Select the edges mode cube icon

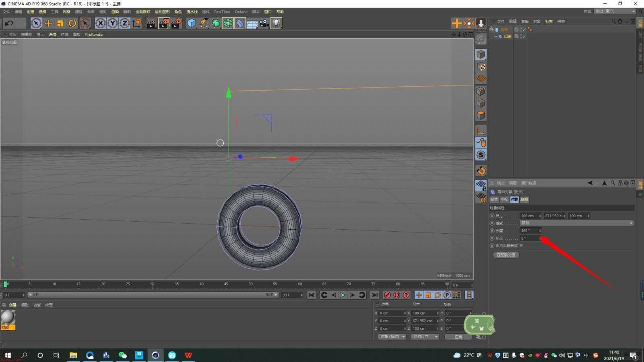481,103
